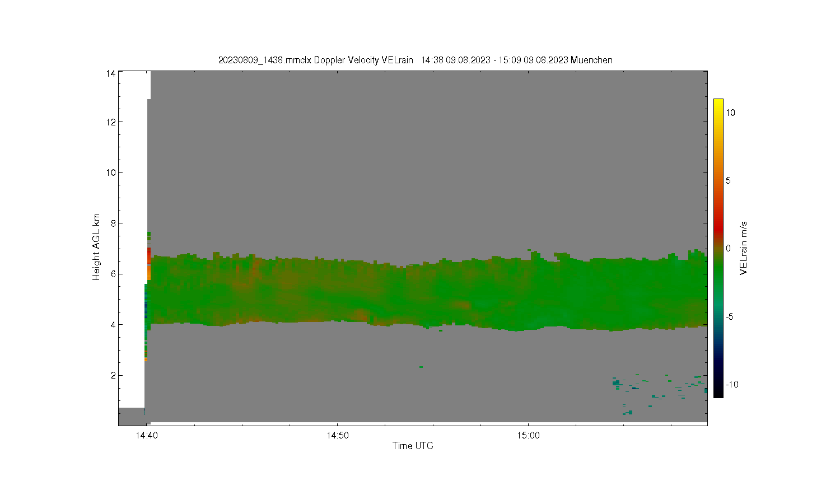840x504 pixels.
Task: Click the colorbar value 0 label
Action: tap(728, 248)
